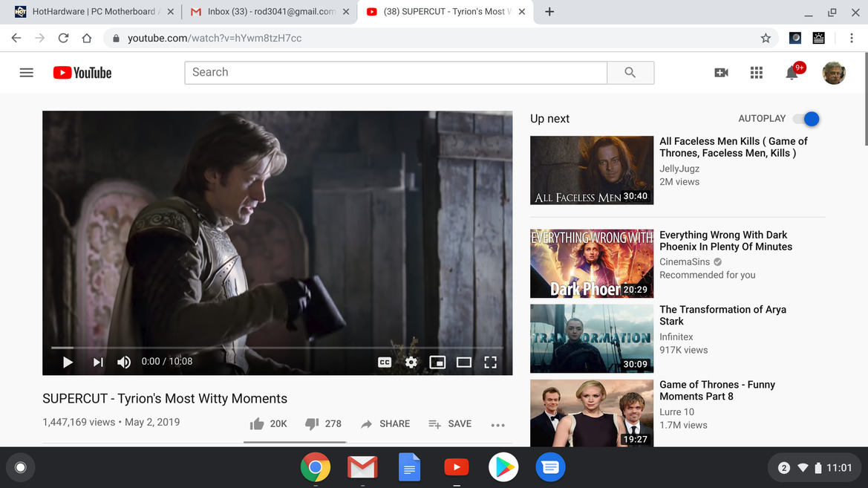This screenshot has width=868, height=488.
Task: Focus the YouTube search field
Action: 396,73
